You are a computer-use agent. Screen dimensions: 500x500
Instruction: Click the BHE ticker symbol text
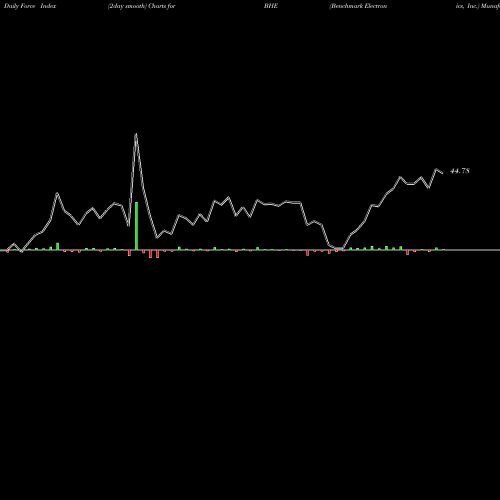tap(271, 6)
